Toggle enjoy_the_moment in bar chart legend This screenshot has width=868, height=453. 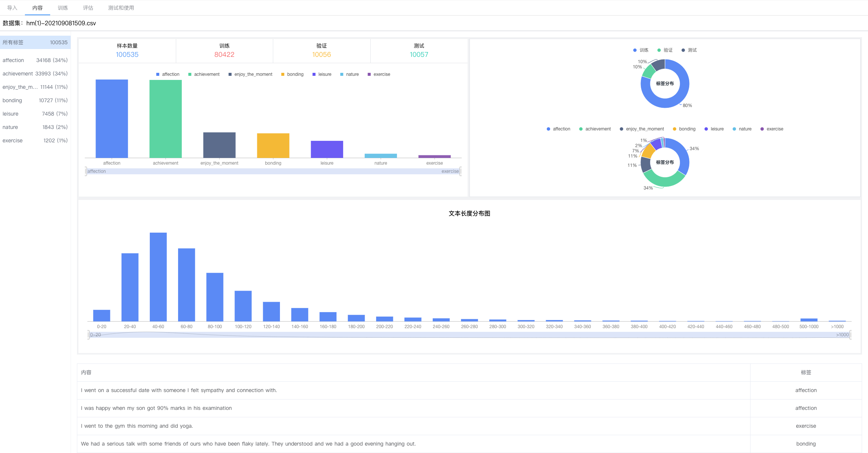point(250,74)
